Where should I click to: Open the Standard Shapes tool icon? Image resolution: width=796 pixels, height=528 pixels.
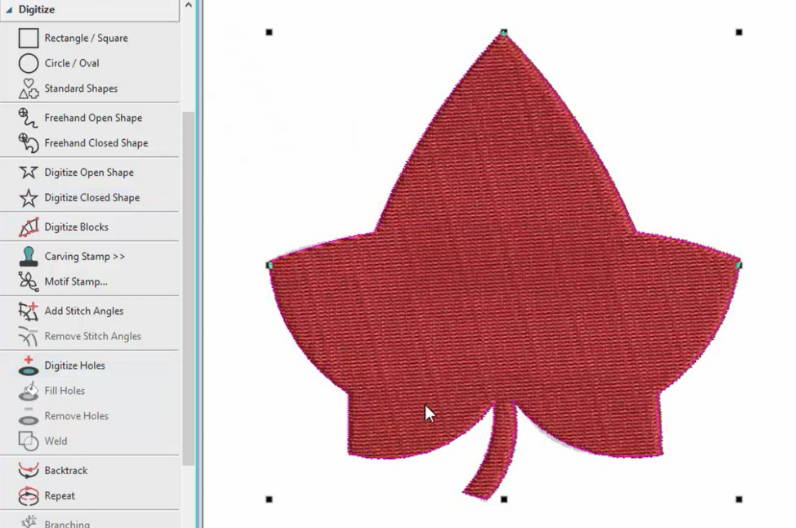click(28, 88)
